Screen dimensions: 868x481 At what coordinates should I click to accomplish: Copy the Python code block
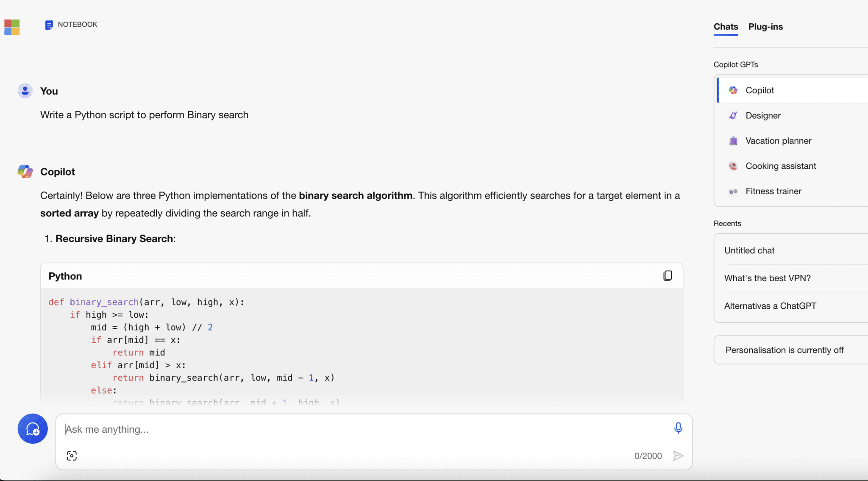tap(668, 276)
